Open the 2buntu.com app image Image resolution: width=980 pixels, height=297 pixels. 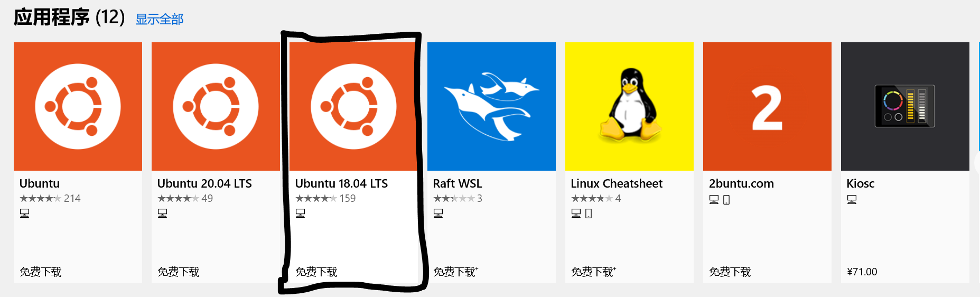767,106
